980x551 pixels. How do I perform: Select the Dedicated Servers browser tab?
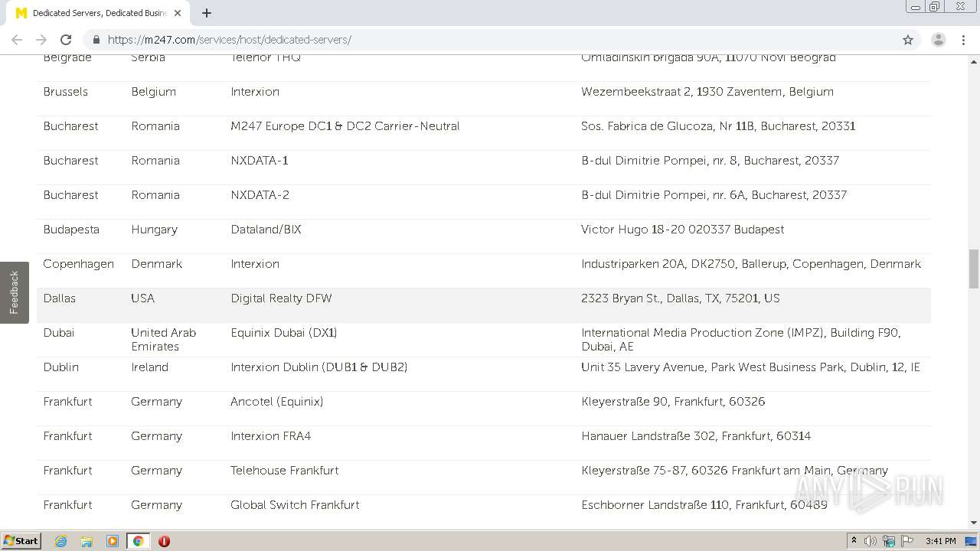(x=98, y=13)
